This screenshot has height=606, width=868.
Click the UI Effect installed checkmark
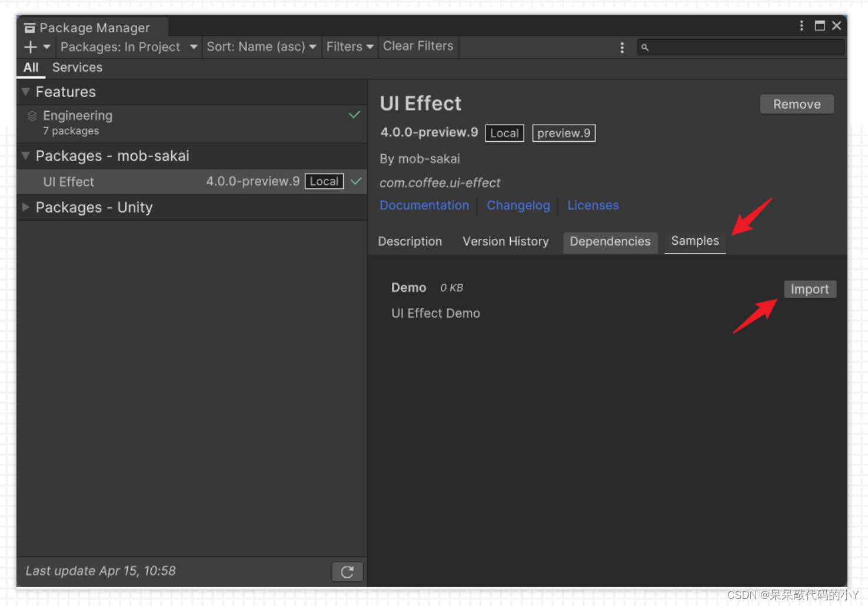point(356,181)
